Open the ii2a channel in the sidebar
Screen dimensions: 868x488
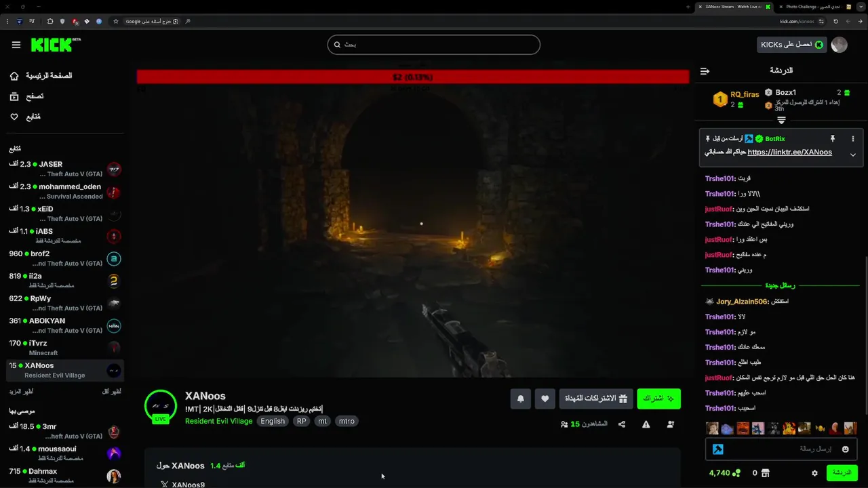coord(64,281)
